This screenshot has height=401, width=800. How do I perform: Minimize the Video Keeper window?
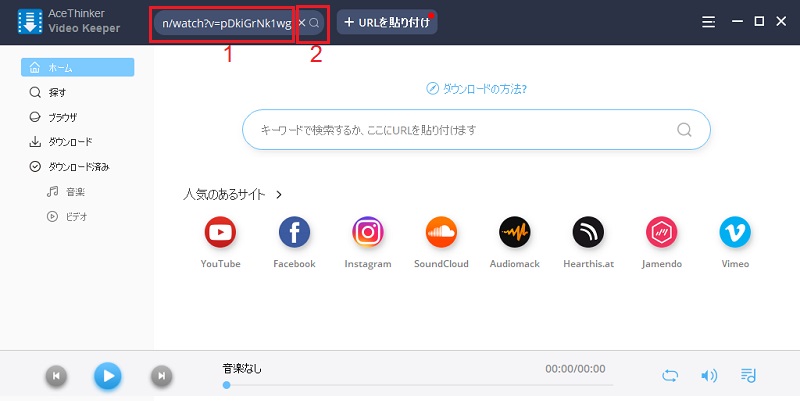pyautogui.click(x=737, y=21)
